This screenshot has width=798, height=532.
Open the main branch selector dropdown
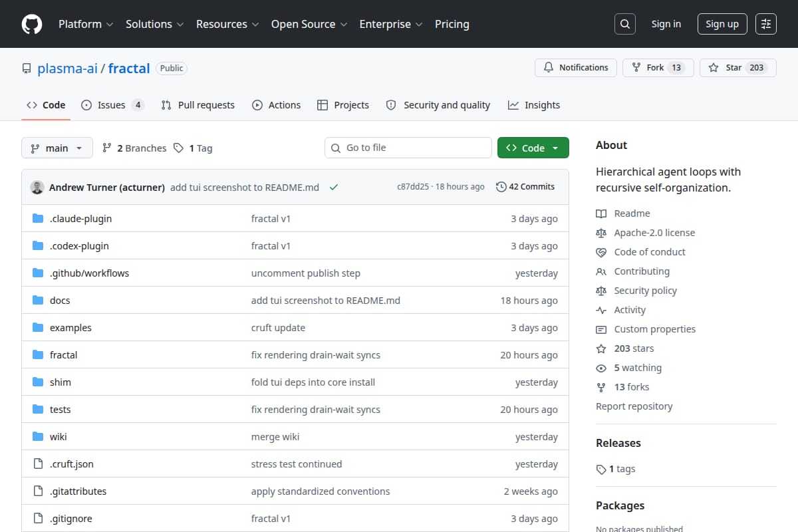click(x=57, y=148)
